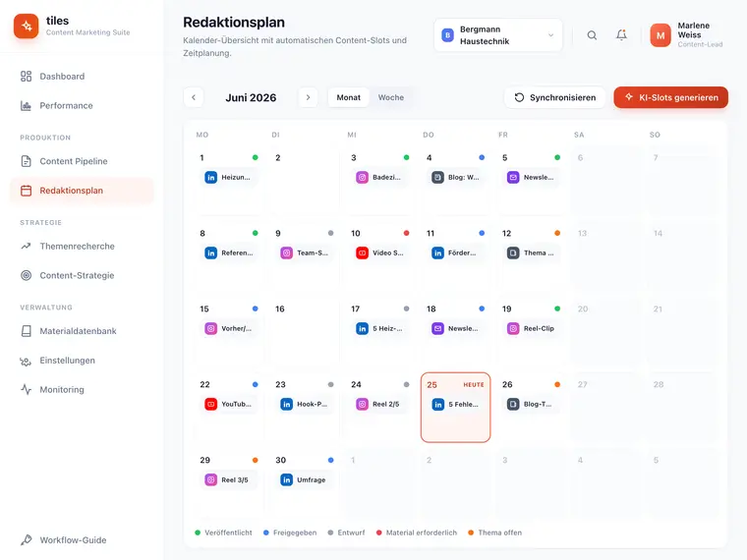747x560 pixels.
Task: Open Materialdatenbank in sidebar
Action: pyautogui.click(x=82, y=331)
